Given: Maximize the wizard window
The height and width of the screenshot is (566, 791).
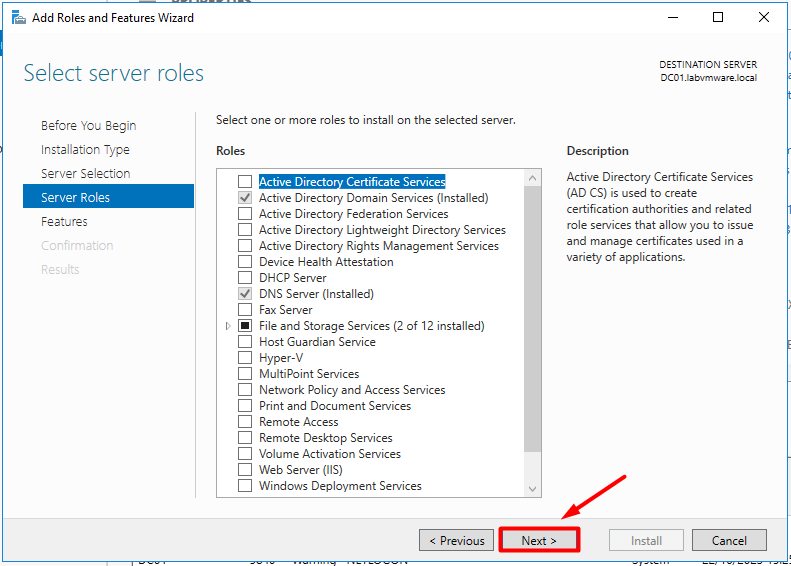Looking at the screenshot, I should [718, 17].
